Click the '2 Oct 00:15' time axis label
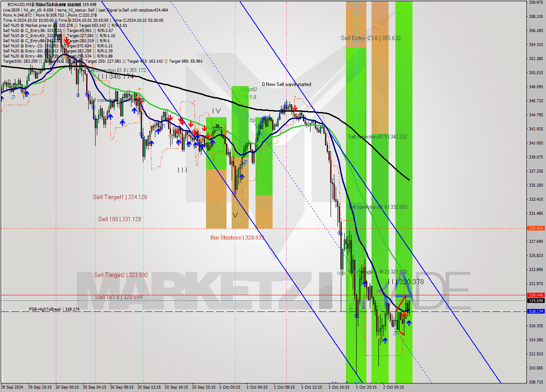 (393, 387)
